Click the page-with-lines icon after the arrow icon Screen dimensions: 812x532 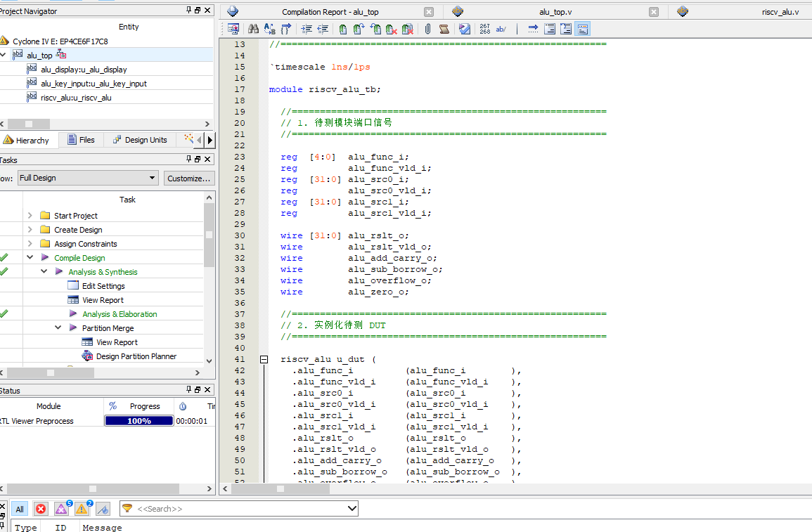[550, 29]
